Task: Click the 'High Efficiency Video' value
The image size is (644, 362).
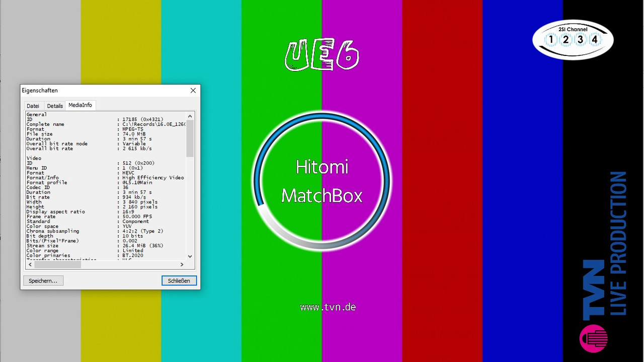Action: click(x=153, y=178)
